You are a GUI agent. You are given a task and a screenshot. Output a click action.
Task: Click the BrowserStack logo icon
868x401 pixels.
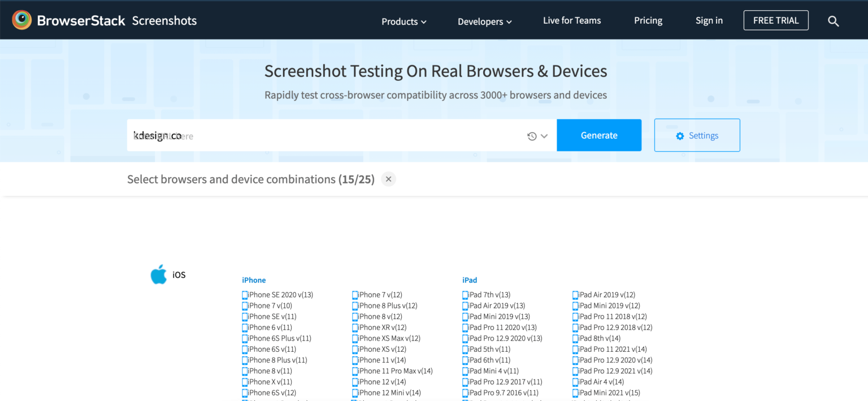pos(22,20)
